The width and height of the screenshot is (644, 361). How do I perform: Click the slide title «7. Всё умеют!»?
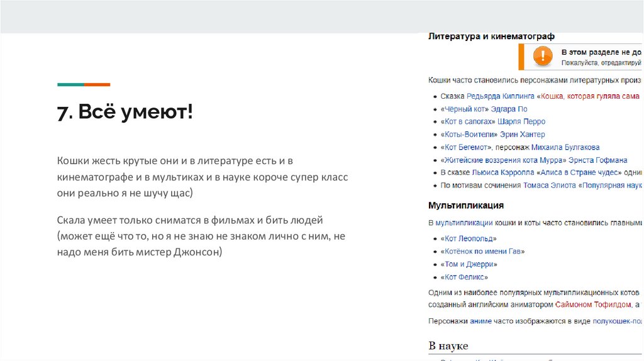pos(125,113)
